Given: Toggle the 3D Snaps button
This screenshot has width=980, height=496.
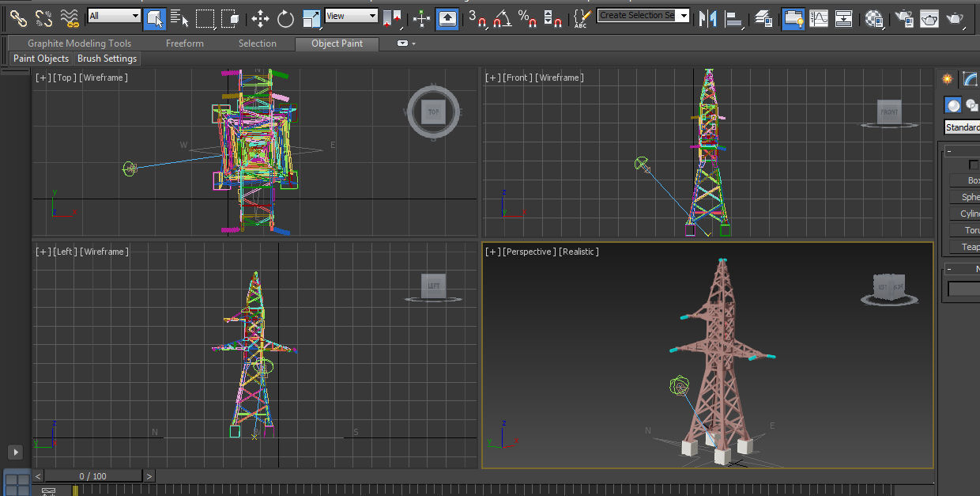Looking at the screenshot, I should [x=477, y=17].
